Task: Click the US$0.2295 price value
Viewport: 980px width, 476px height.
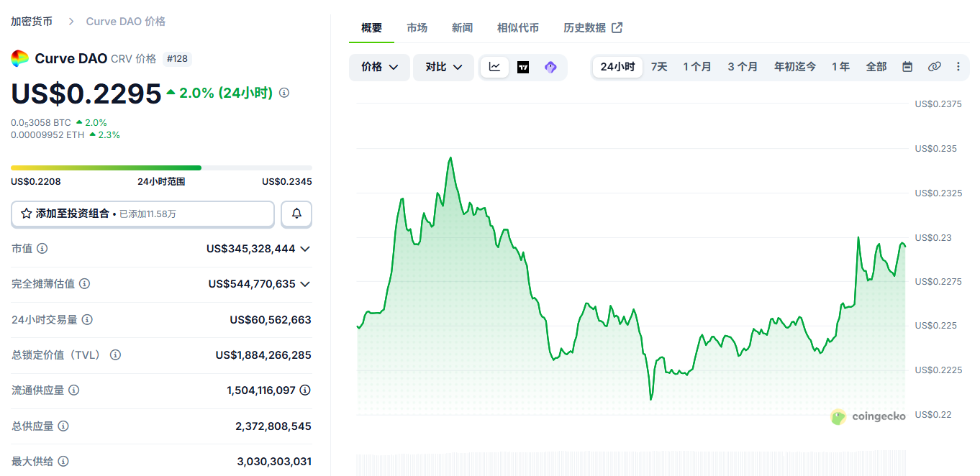Action: (86, 93)
